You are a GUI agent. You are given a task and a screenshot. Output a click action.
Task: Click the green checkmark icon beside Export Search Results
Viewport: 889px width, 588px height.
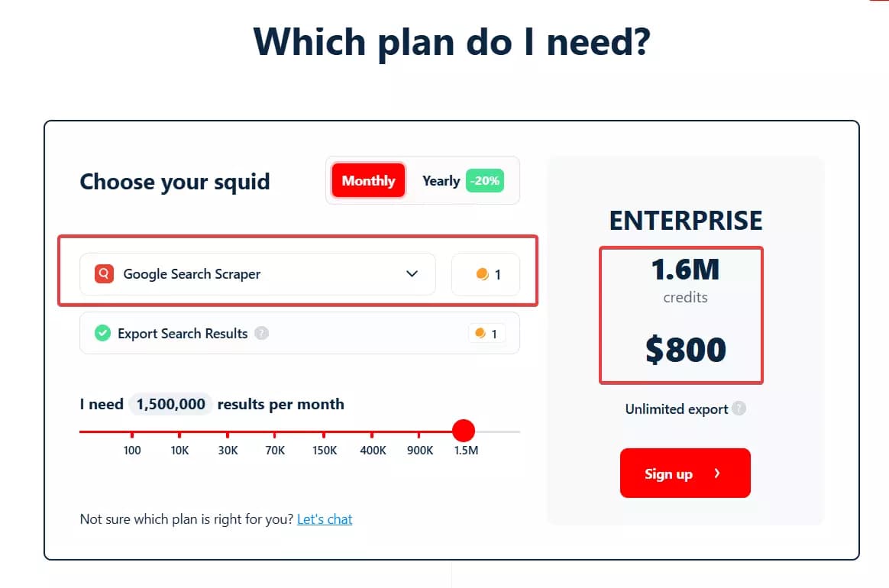[102, 333]
